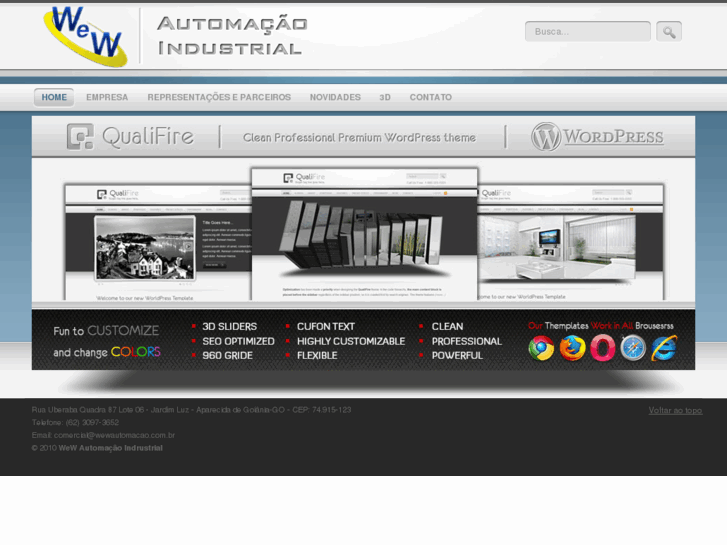Click the "Telefone: (62) 3097-3652" line
The height and width of the screenshot is (545, 727).
tap(75, 423)
